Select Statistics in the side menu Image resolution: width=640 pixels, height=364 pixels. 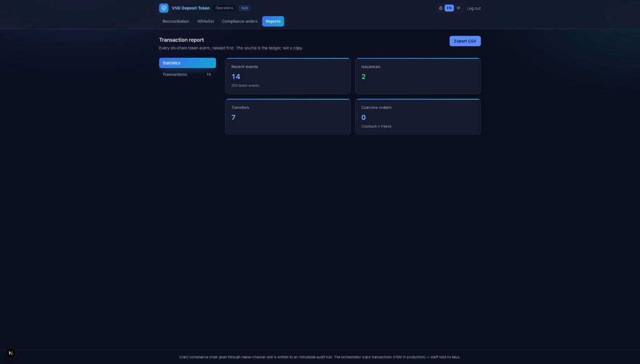pyautogui.click(x=187, y=63)
